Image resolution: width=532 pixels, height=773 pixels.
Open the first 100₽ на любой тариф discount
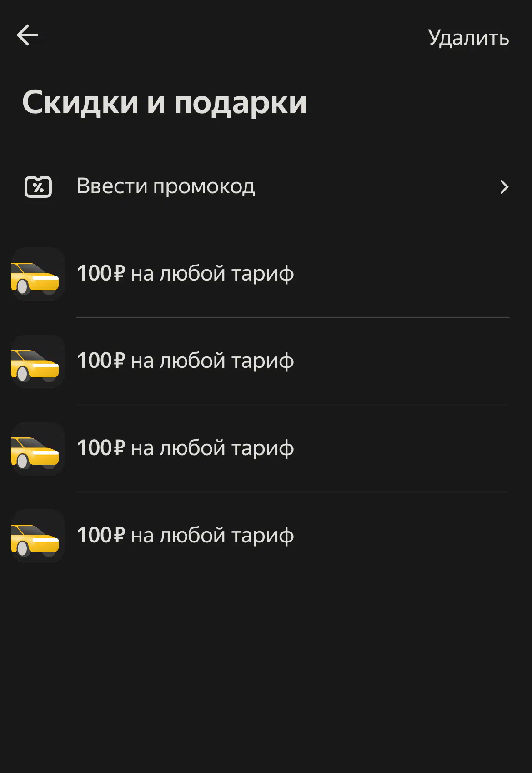click(x=266, y=274)
